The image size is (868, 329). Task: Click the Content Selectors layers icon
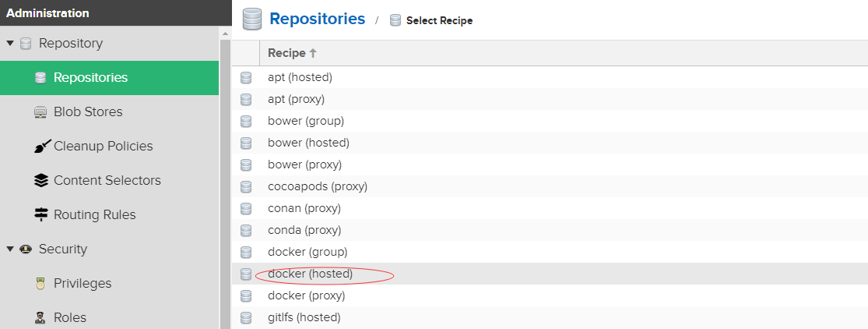[41, 181]
